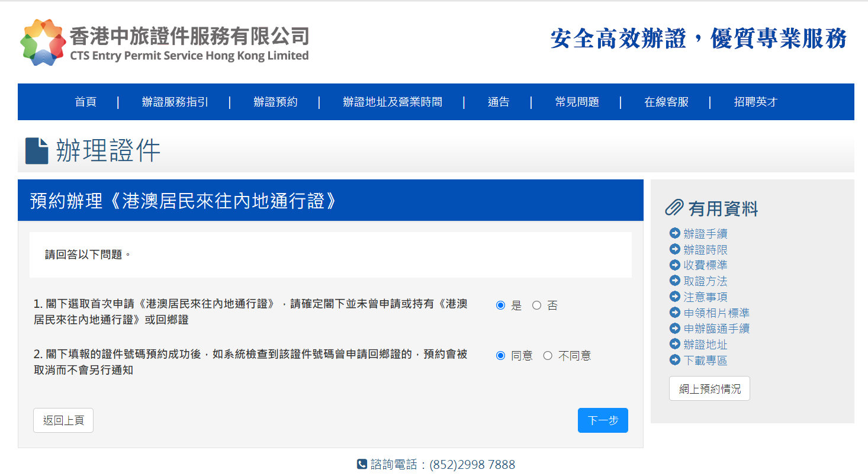Viewport: 868px width, 476px height.
Task: Click the document icon beside 辦理證件
Action: [x=37, y=151]
